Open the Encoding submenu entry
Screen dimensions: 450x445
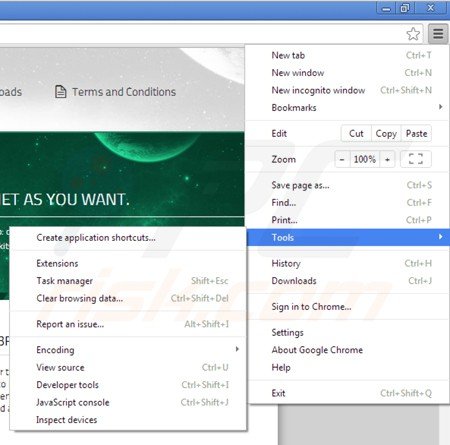[128, 350]
